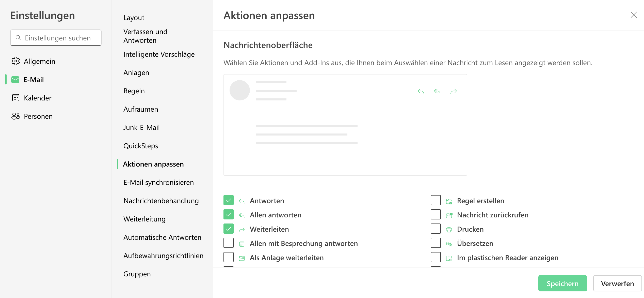Click the Drucken printer icon
The image size is (644, 298).
coord(449,230)
